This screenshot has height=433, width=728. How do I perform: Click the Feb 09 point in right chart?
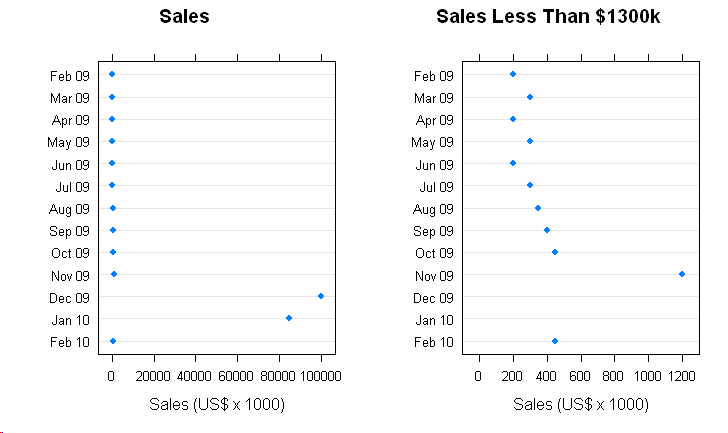[x=513, y=74]
